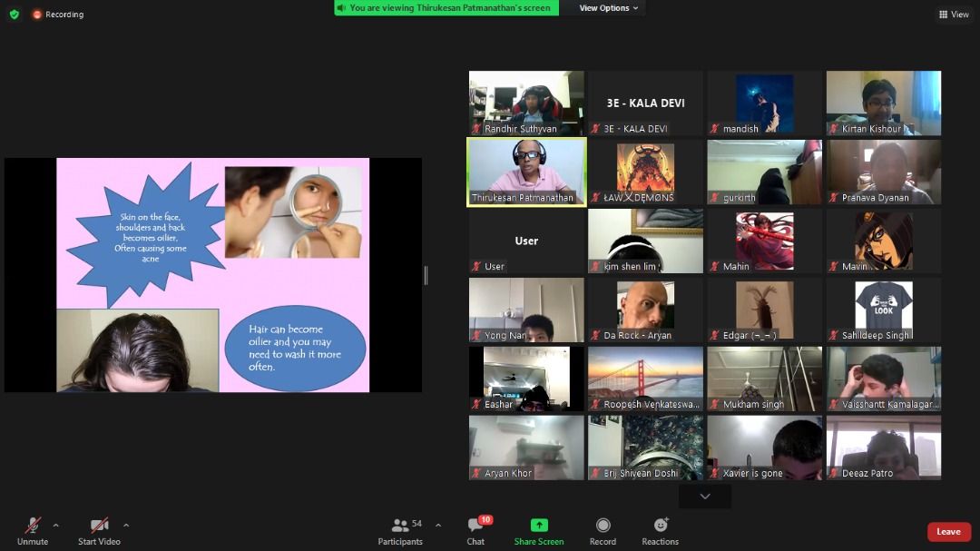Start recording with the Record icon
The height and width of the screenshot is (551, 980).
(603, 526)
